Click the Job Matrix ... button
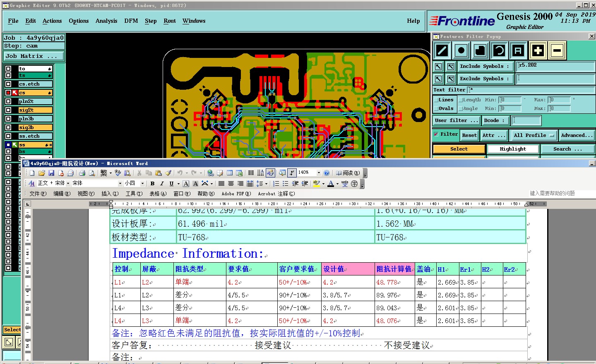 34,56
